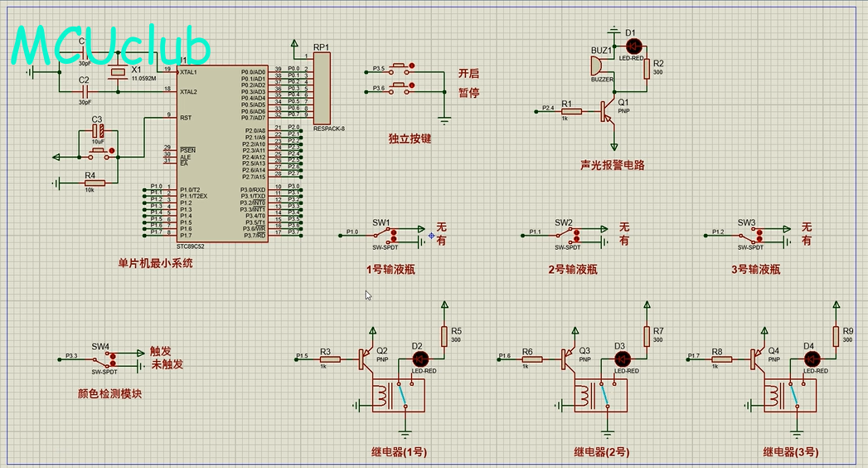Image resolution: width=868 pixels, height=468 pixels.
Task: Click the X1 crystal oscillator
Action: tap(119, 74)
